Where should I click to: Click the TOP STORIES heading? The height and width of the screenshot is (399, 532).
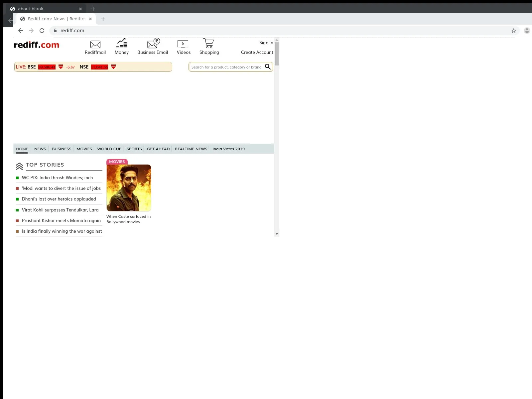pyautogui.click(x=45, y=165)
